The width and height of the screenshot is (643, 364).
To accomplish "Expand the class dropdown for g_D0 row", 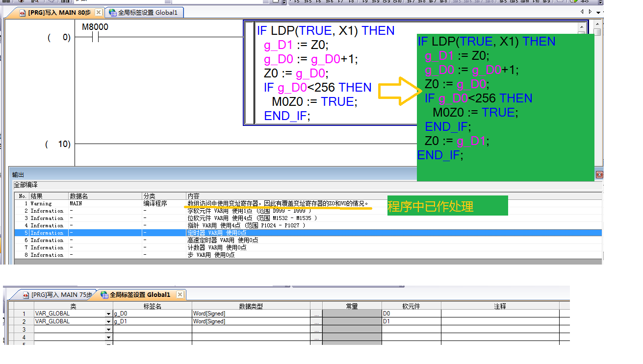I will pyautogui.click(x=108, y=314).
